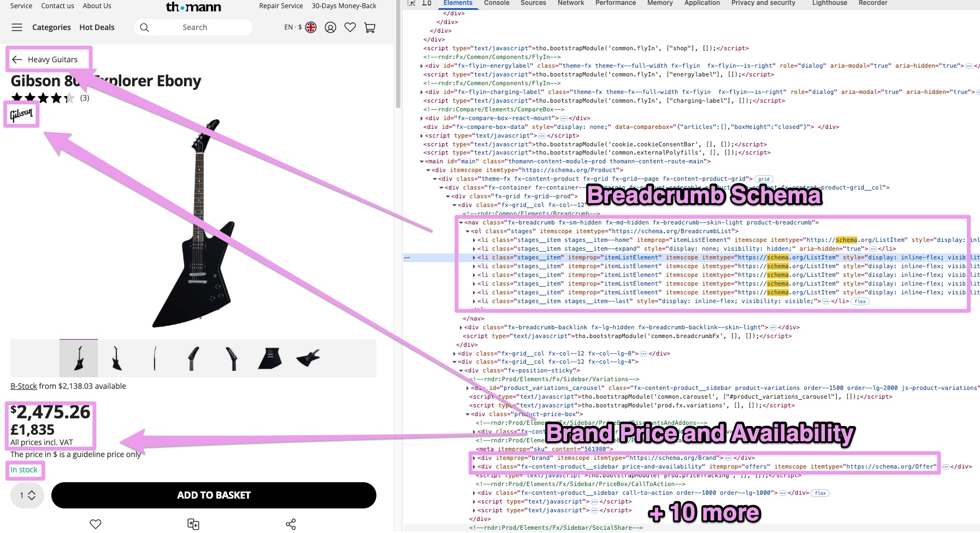Collapse the nav fx-breadcrumb node
Screen dimensions: 980x533
[461, 223]
